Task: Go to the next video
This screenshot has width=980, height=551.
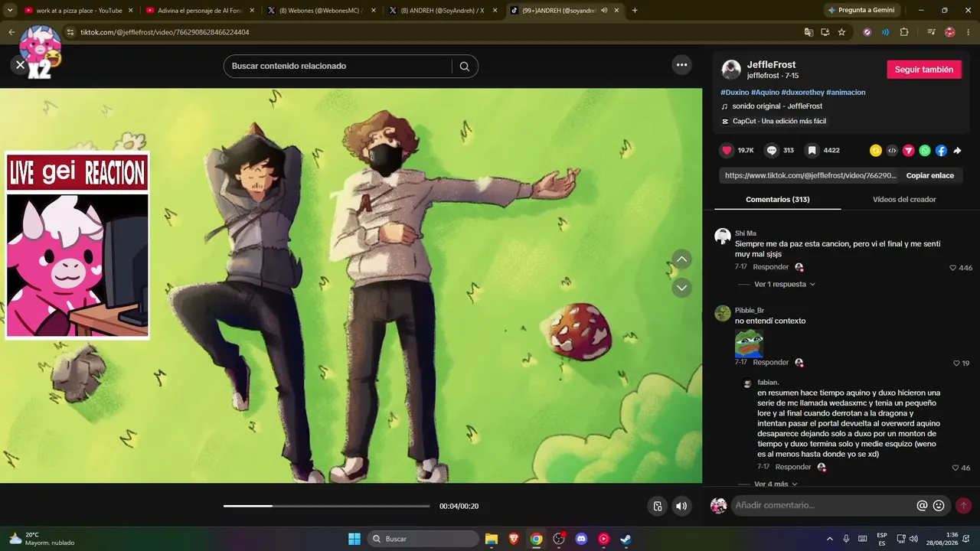Action: pyautogui.click(x=681, y=288)
